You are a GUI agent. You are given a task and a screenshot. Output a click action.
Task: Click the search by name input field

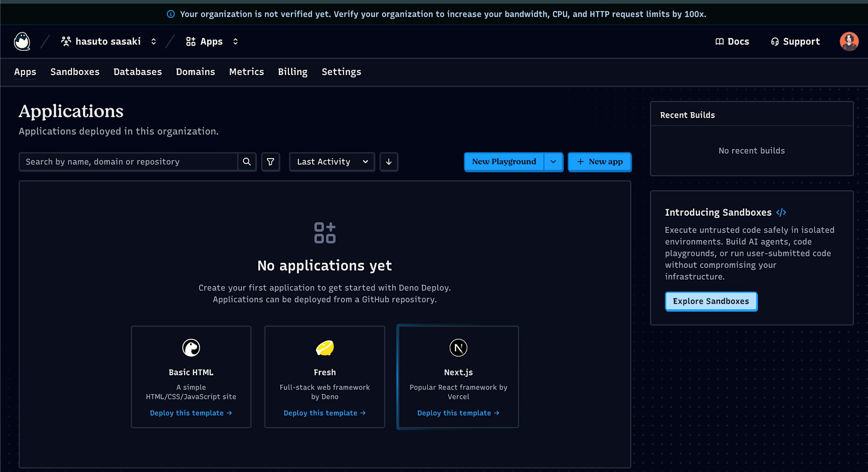point(130,162)
